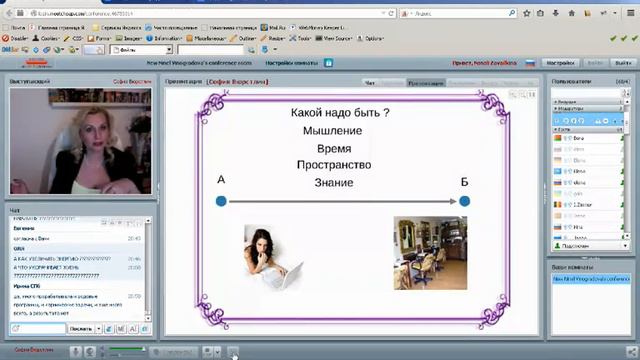Image resolution: width=640 pixels, height=360 pixels.
Task: Select the highlighted moderator row in users list
Action: (588, 120)
